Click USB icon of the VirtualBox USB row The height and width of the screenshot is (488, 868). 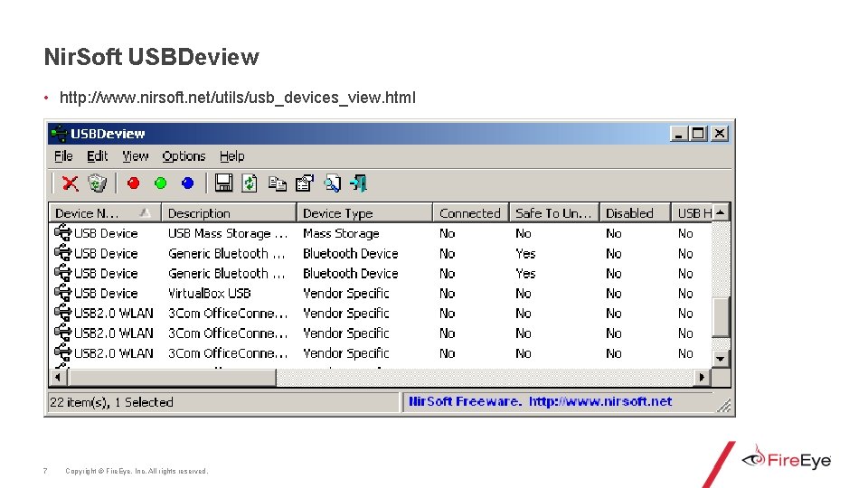(62, 292)
